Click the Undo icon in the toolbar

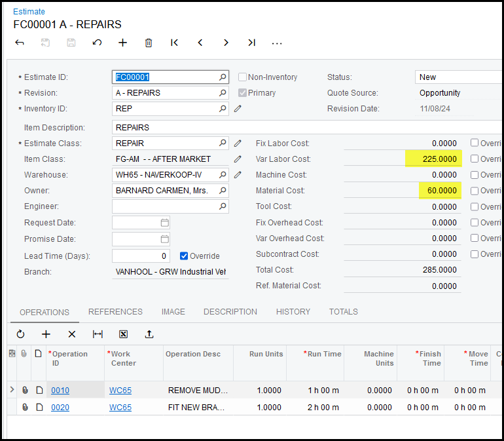(97, 43)
